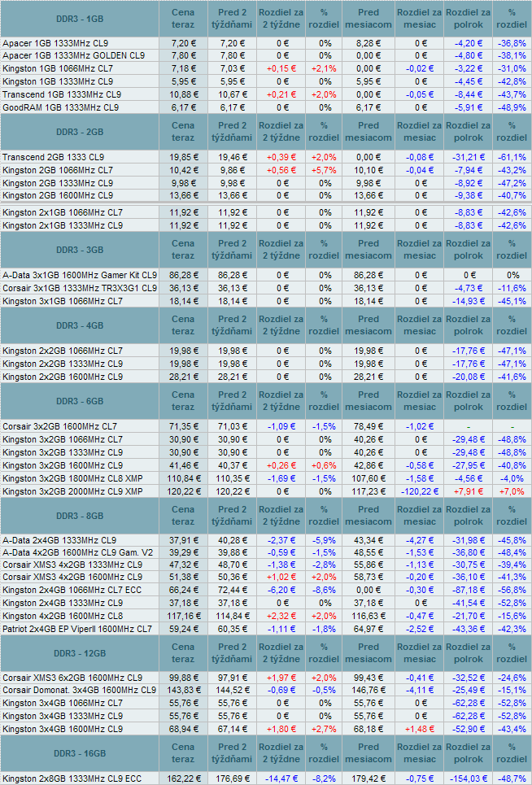Select Kingston 3x4GB 1600MHz CL9 name
532x785 pixels.
coord(63,729)
